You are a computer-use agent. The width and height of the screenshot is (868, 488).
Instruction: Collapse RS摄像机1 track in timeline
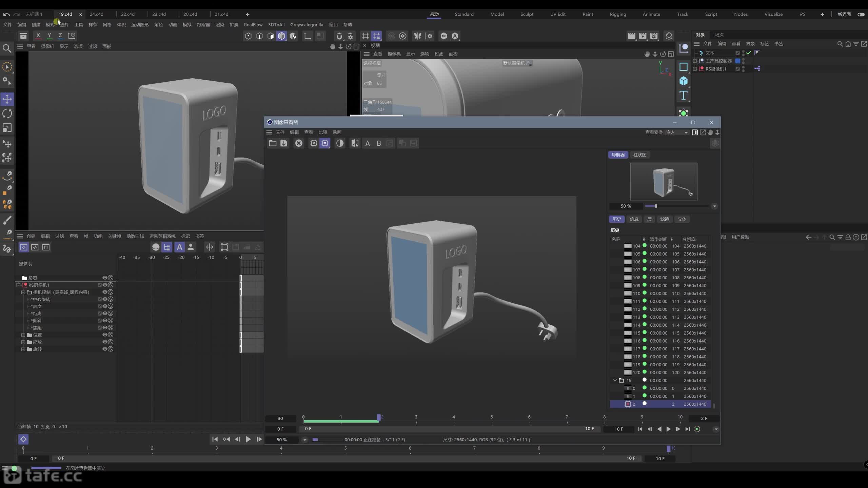[19, 285]
